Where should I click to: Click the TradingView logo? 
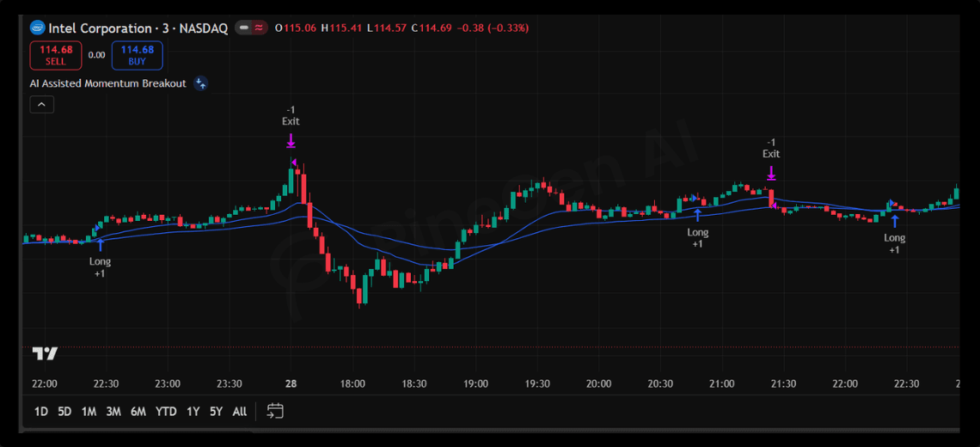45,354
